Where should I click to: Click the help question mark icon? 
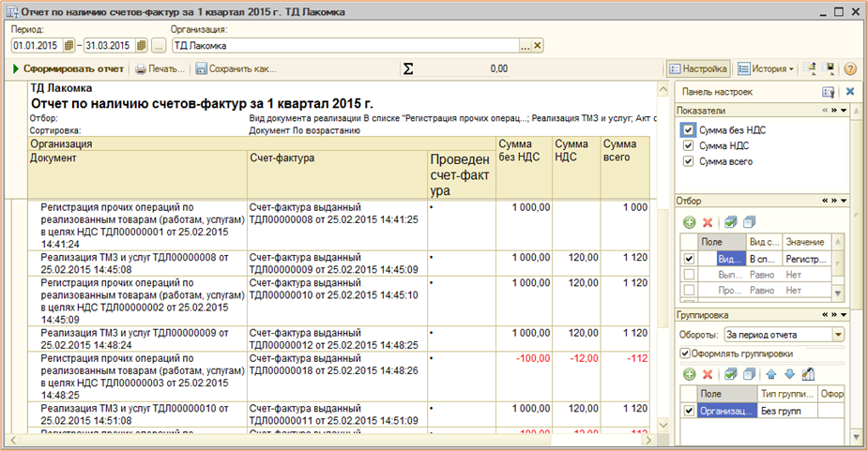pos(850,68)
